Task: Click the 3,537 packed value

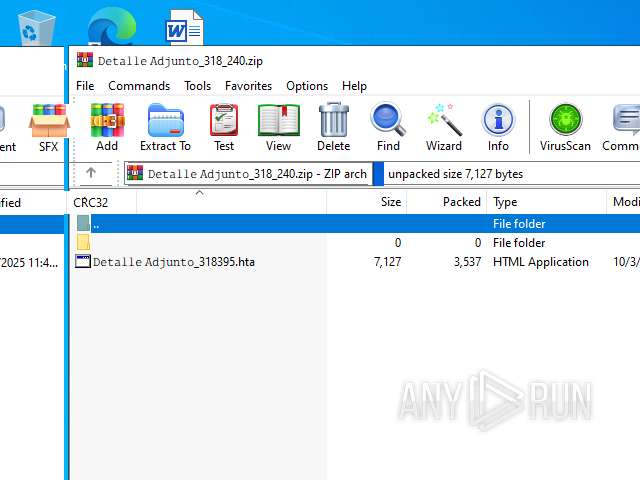Action: [467, 262]
